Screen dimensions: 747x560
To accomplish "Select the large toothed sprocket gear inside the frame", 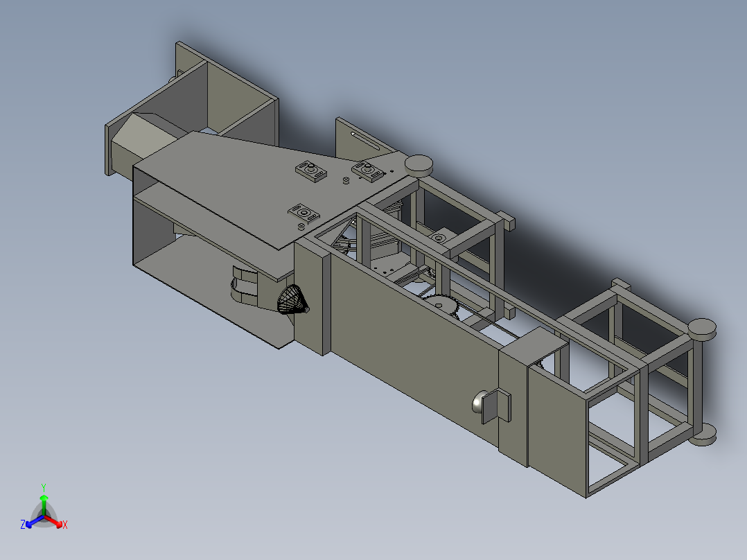I will [x=441, y=304].
